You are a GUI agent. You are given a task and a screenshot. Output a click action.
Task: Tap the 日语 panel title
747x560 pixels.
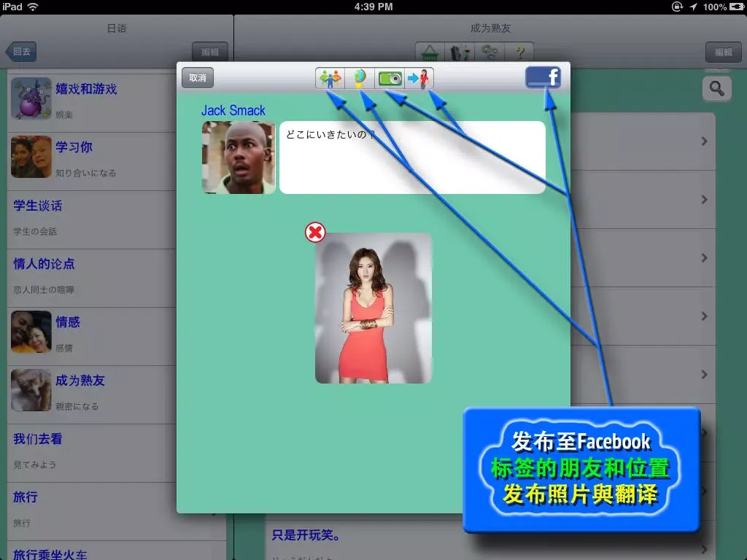click(117, 28)
